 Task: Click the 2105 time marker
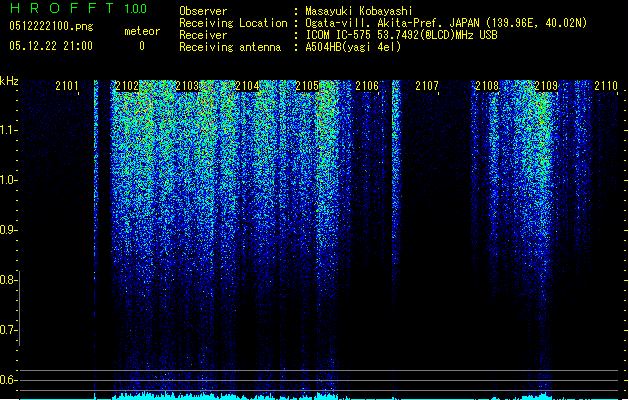pos(307,86)
